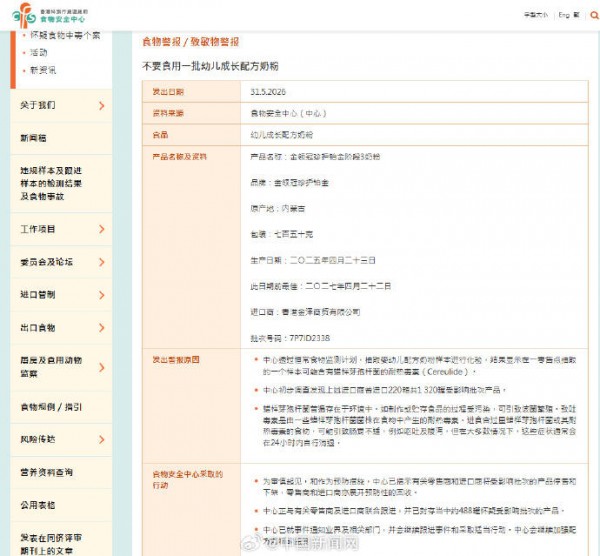Click the 发出警报原因 row label
The width and height of the screenshot is (600, 556).
tap(176, 360)
